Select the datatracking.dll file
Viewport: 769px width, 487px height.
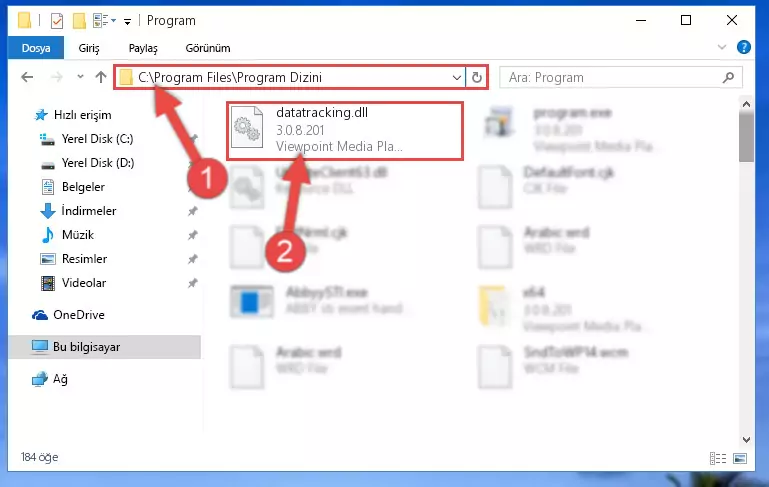click(345, 130)
